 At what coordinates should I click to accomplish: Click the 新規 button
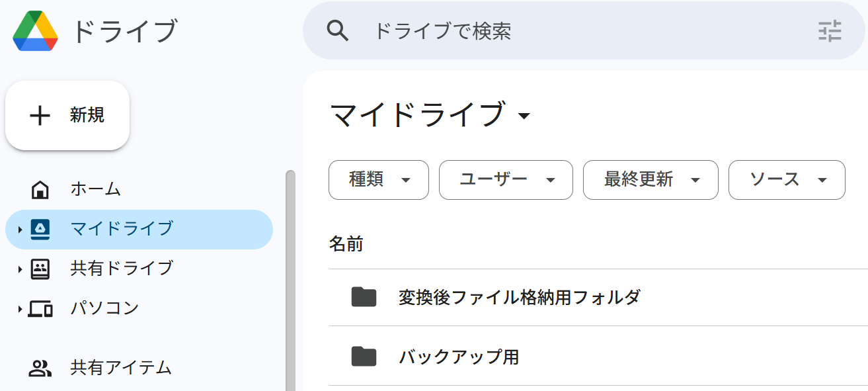coord(67,115)
